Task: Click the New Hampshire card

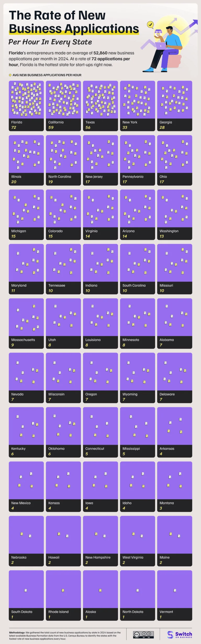Action: [x=100, y=541]
